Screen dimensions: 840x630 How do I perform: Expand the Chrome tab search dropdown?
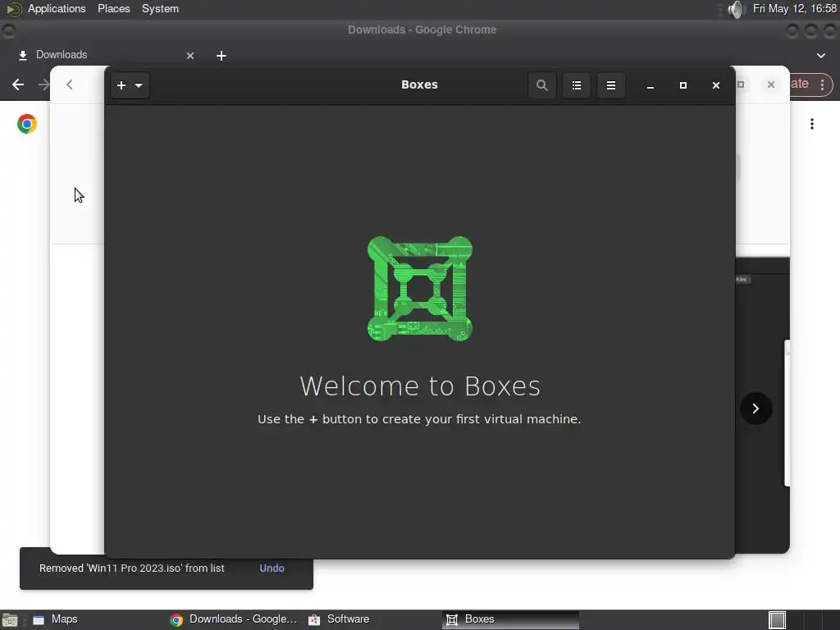[x=820, y=55]
